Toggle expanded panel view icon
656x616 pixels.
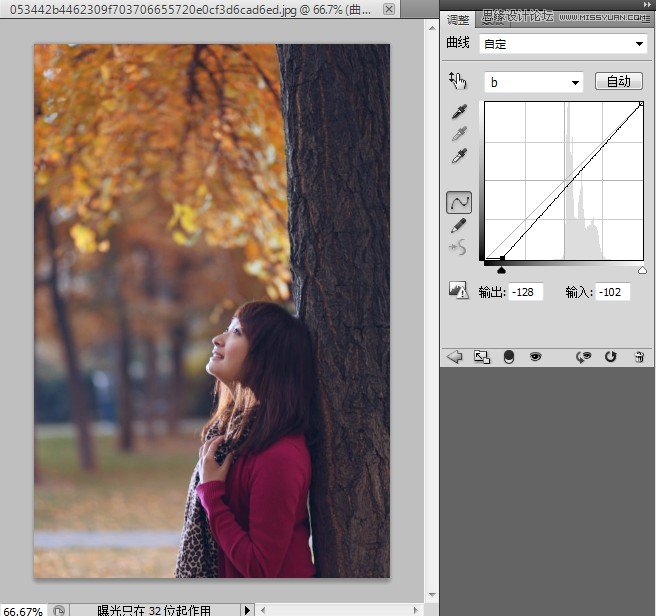(x=481, y=357)
